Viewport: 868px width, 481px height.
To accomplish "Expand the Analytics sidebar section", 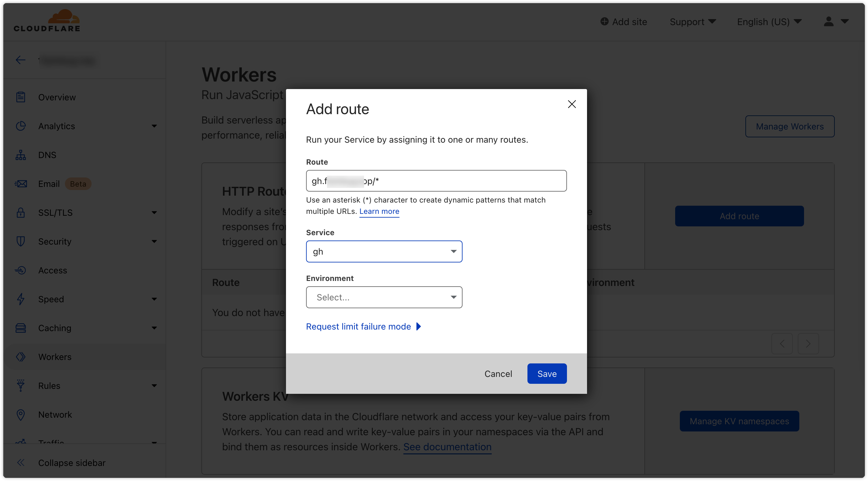I will pyautogui.click(x=154, y=126).
